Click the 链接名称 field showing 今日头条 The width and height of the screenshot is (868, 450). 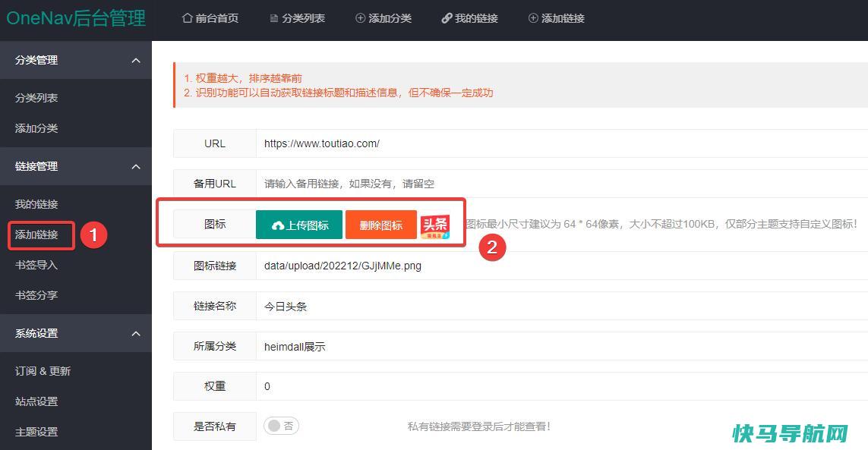(562, 306)
